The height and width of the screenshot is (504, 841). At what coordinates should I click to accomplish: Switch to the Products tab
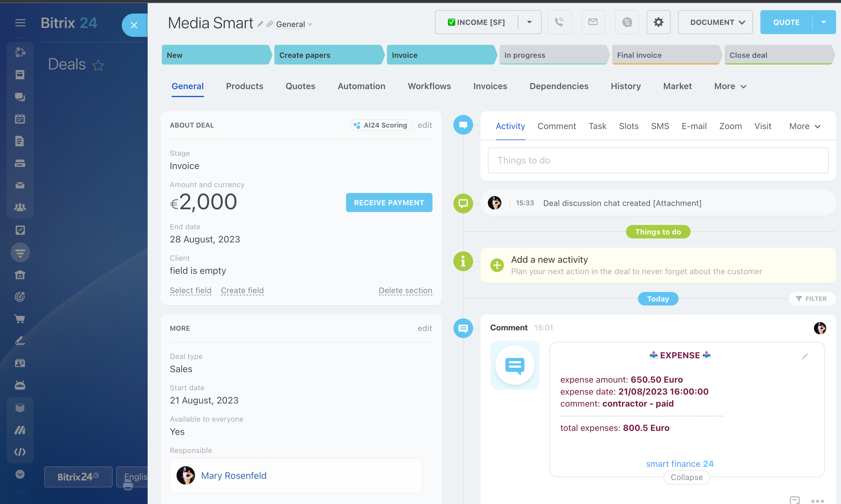pos(245,86)
